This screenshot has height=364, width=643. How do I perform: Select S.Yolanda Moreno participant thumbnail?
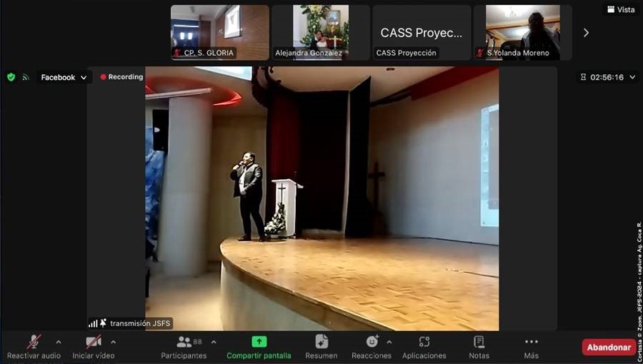(x=523, y=33)
